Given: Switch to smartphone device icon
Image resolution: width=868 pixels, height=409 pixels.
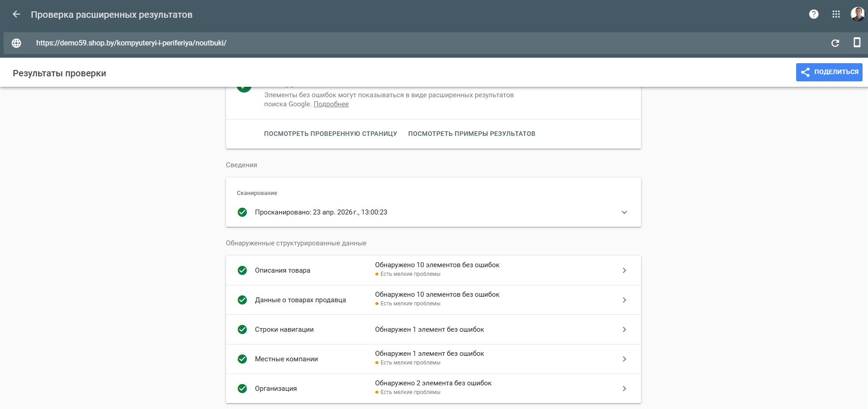Looking at the screenshot, I should coord(857,43).
